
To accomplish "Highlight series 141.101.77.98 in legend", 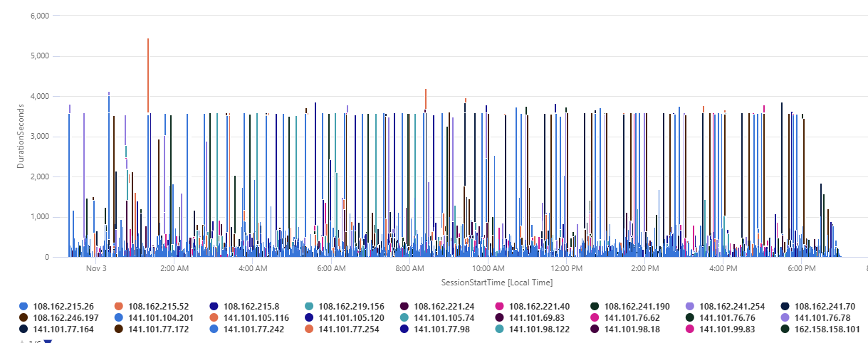I will [434, 329].
